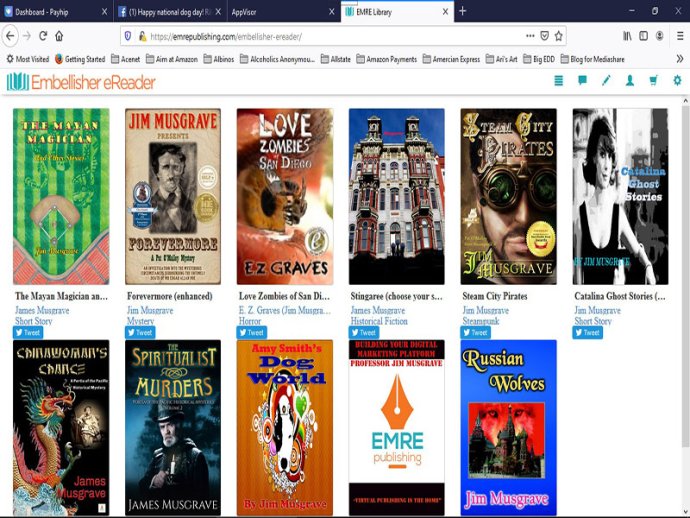Open the user account icon
Screen dimensions: 690x518
coord(630,81)
